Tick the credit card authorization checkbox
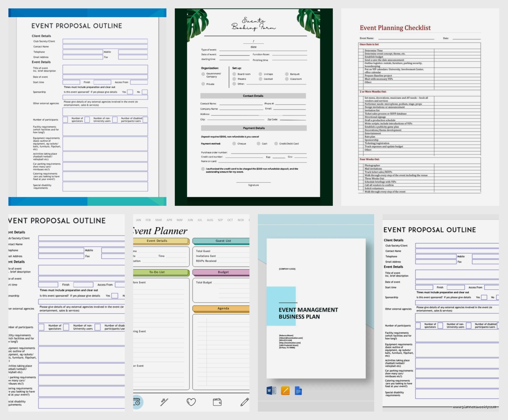Screen dimensions: 508x420 coord(202,169)
